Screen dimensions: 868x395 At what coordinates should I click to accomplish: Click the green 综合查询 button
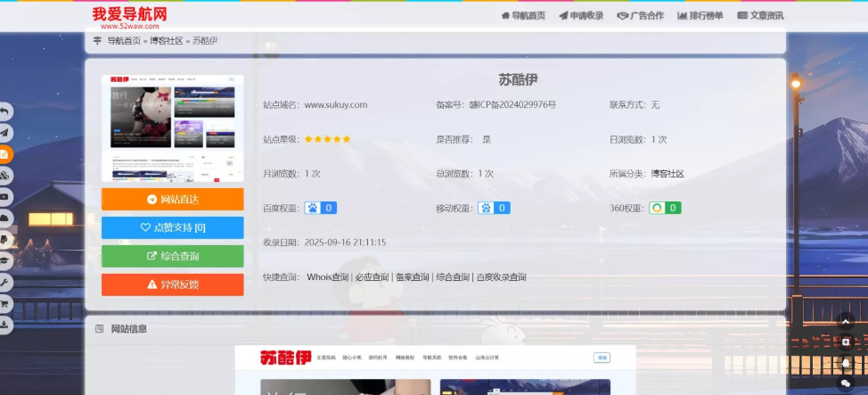(172, 257)
